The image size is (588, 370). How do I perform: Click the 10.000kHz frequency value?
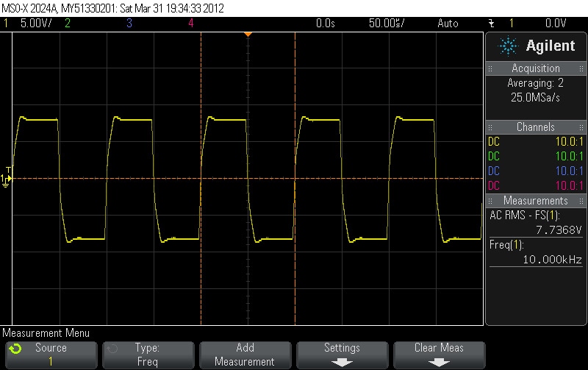point(553,260)
